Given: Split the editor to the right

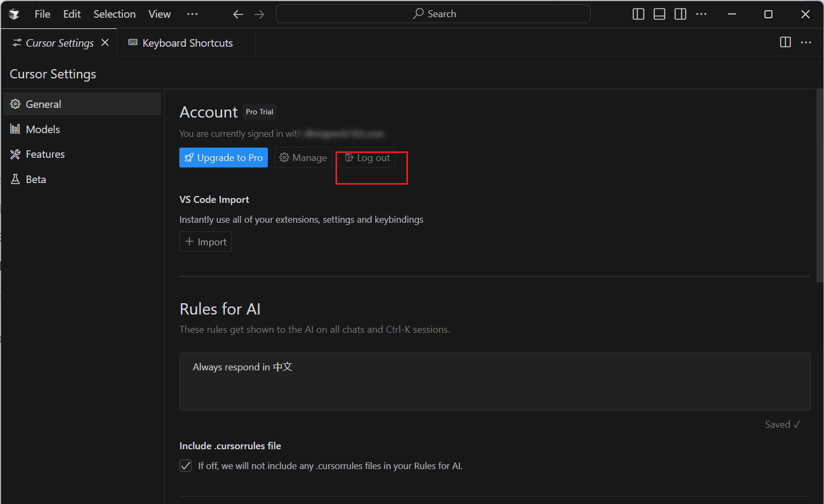Looking at the screenshot, I should (785, 42).
